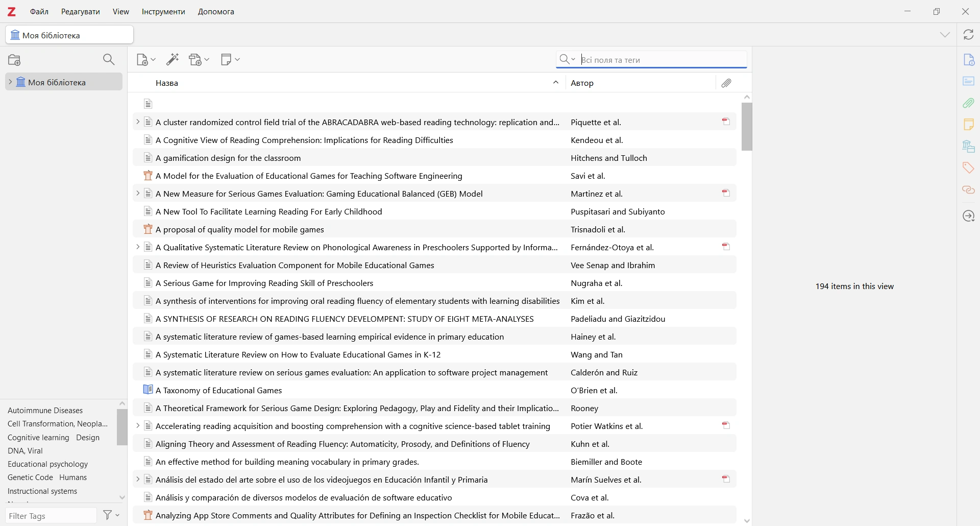980x526 pixels.
Task: Open the Add Attachment dropdown
Action: pos(199,60)
